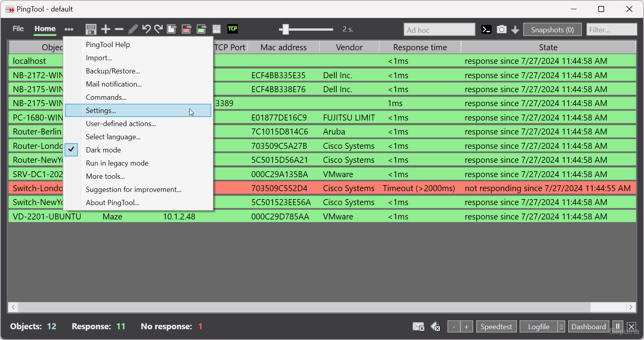Click the TCP port scan icon
644x340 pixels.
232,29
